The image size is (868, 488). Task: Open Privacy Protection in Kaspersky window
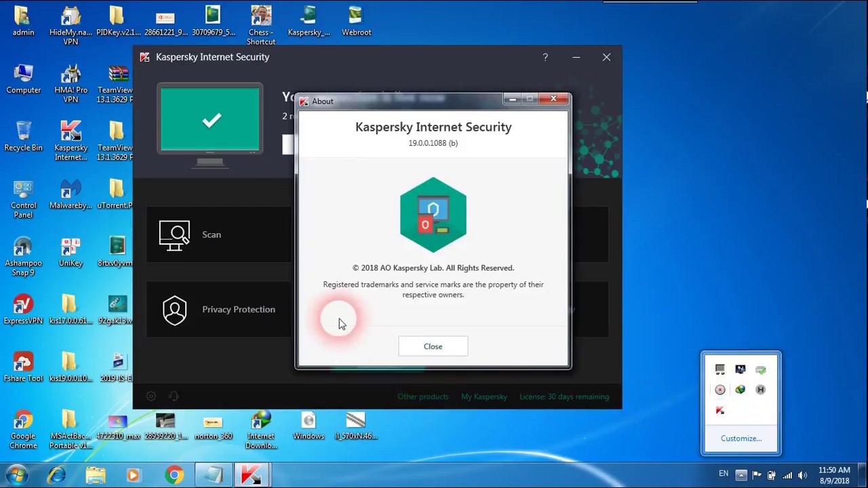coord(218,310)
